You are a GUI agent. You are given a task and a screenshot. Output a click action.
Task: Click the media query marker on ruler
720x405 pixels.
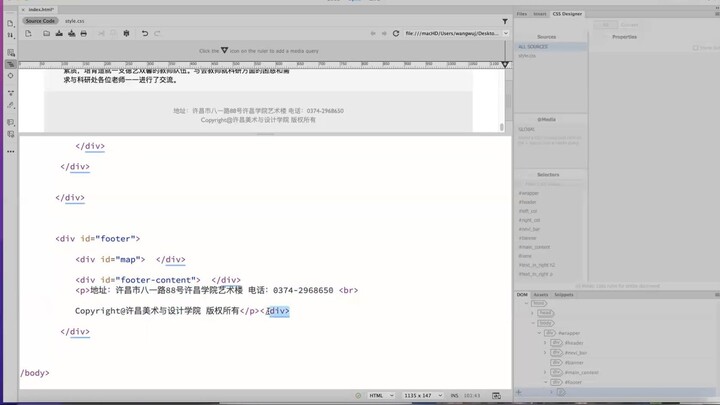click(x=224, y=50)
